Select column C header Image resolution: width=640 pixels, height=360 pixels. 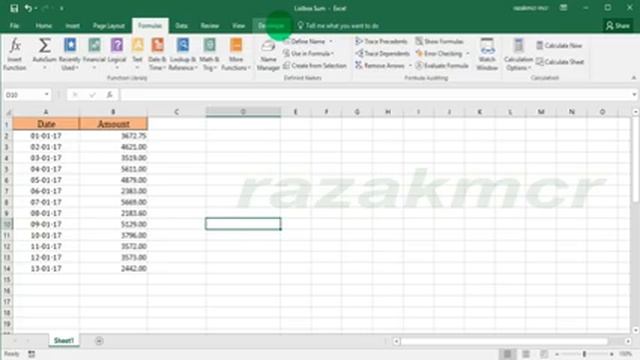(x=176, y=112)
